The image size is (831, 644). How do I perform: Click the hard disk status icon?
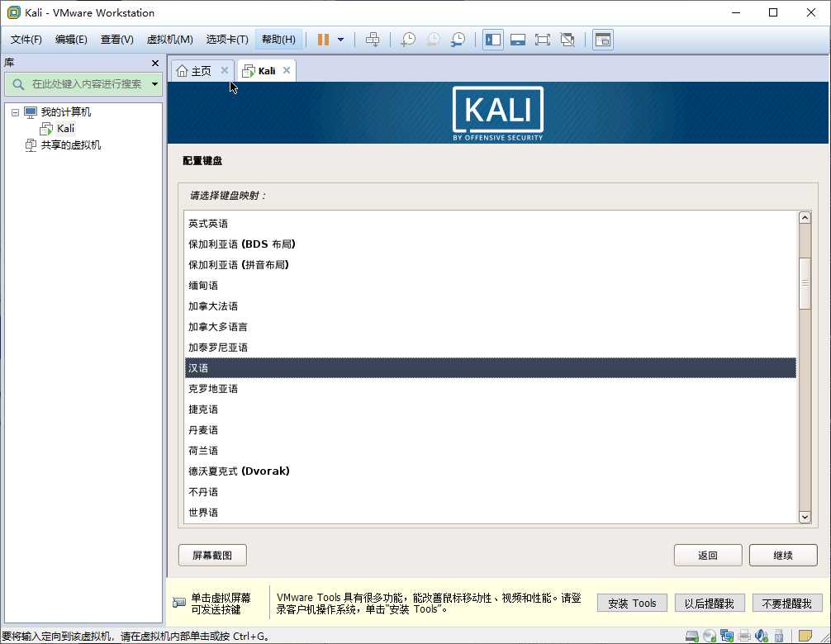pyautogui.click(x=692, y=636)
